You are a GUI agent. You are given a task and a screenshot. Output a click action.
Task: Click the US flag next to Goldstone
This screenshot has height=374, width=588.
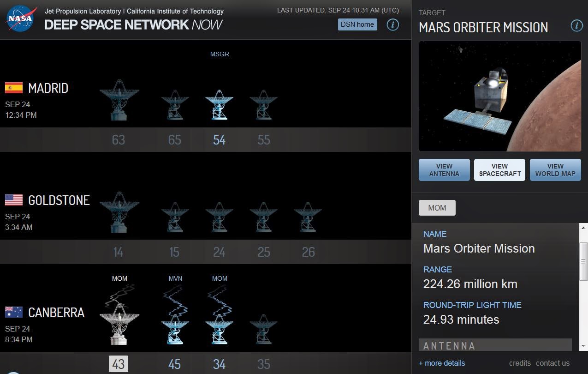click(x=14, y=200)
